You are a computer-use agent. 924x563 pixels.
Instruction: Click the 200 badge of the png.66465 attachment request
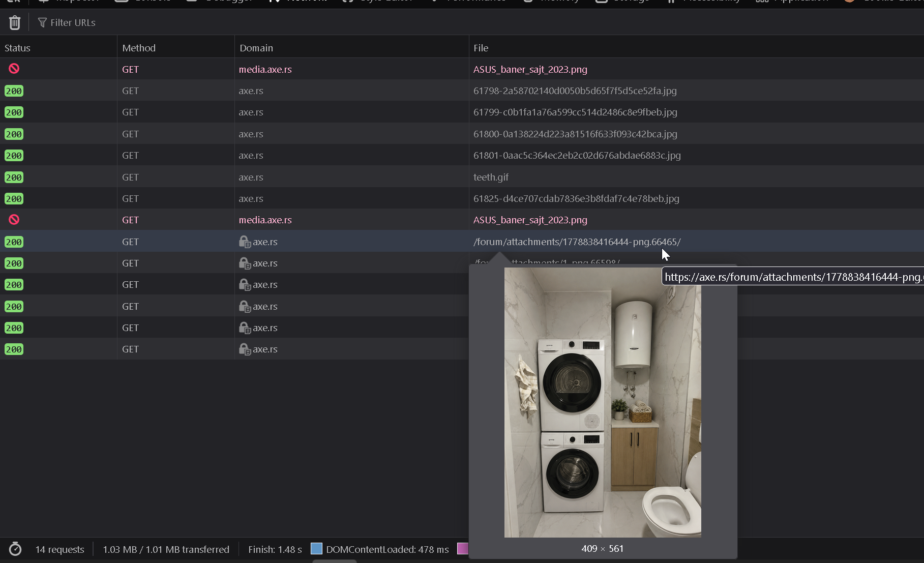14,242
